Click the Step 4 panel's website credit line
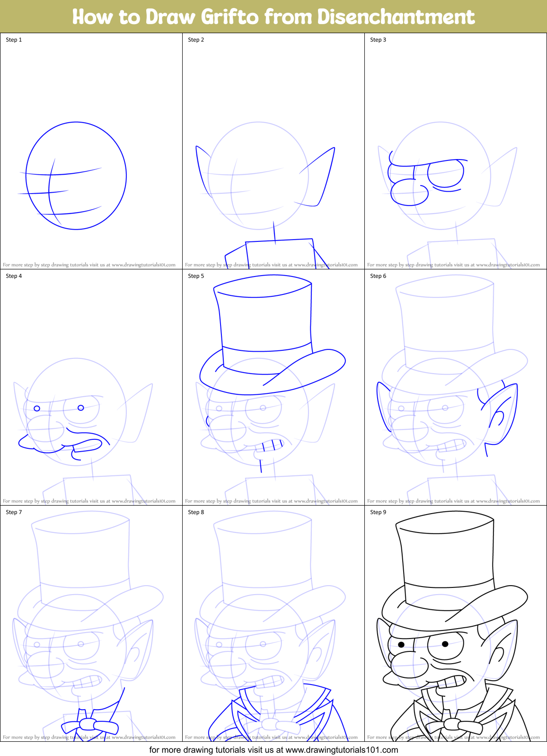 (x=89, y=501)
